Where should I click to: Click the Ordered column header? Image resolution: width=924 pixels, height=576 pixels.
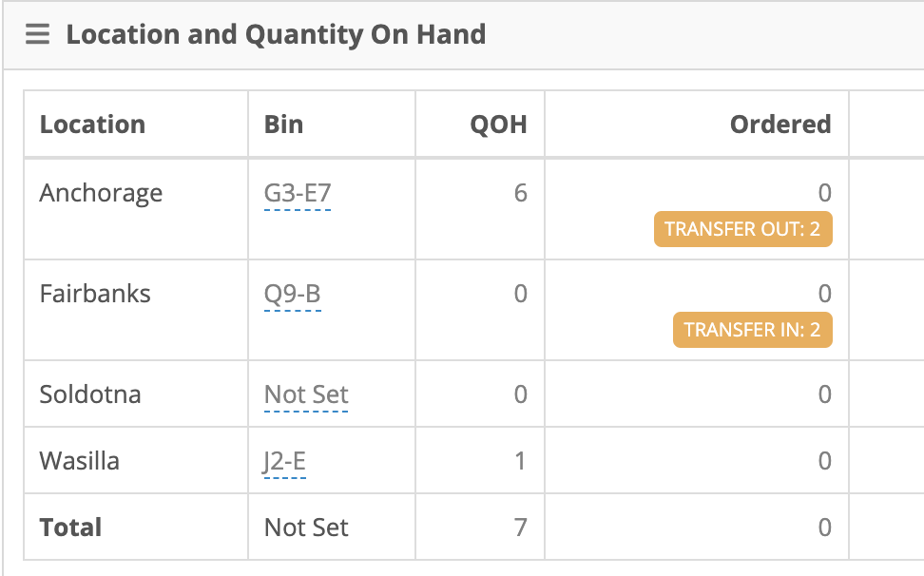[780, 125]
